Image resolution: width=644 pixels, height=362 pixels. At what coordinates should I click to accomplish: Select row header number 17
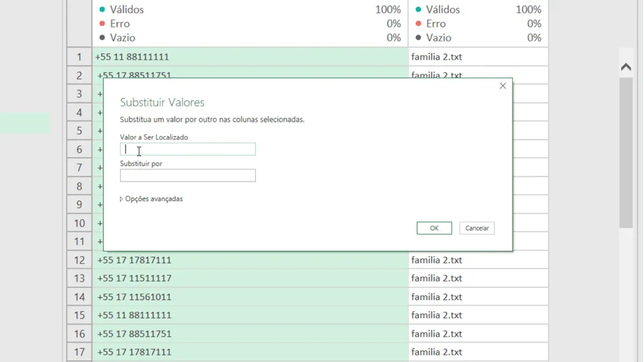click(79, 352)
